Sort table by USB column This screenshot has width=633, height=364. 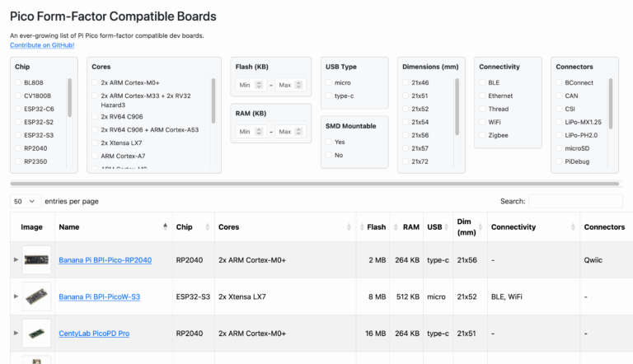coord(438,226)
